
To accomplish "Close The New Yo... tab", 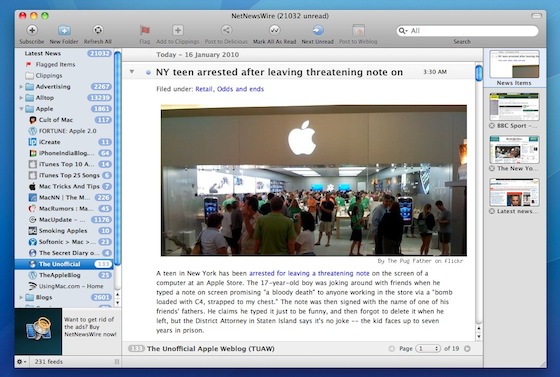I will point(492,169).
